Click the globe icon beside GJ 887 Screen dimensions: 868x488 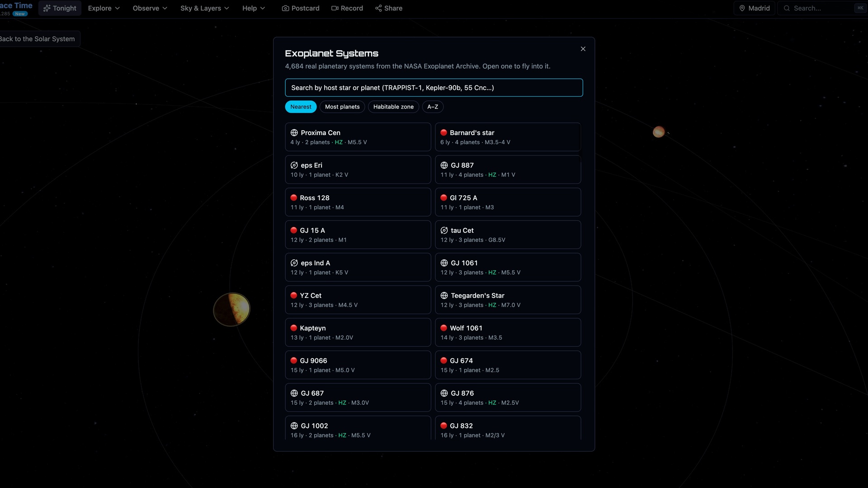coord(444,165)
